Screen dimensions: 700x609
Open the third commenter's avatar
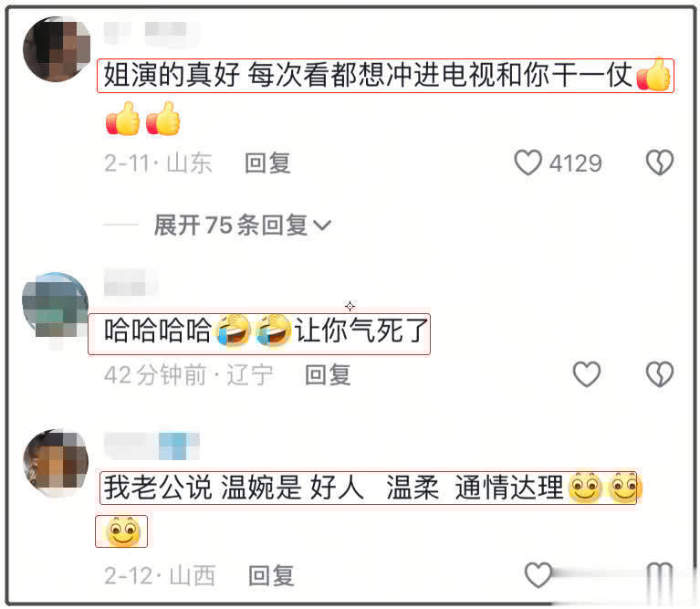[x=56, y=463]
